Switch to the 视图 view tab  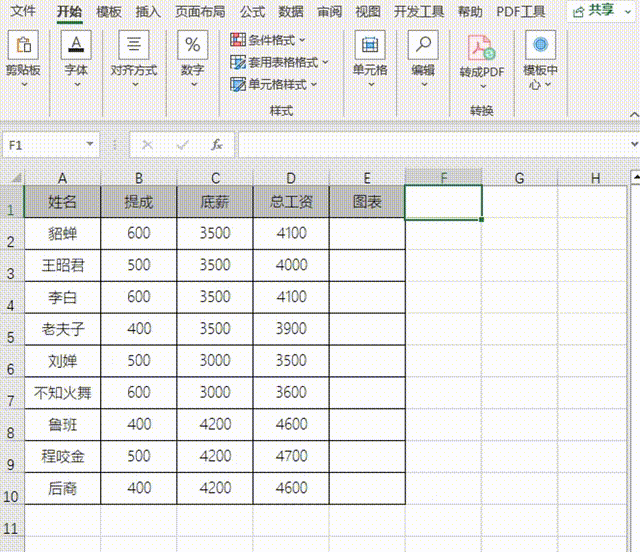click(x=368, y=11)
